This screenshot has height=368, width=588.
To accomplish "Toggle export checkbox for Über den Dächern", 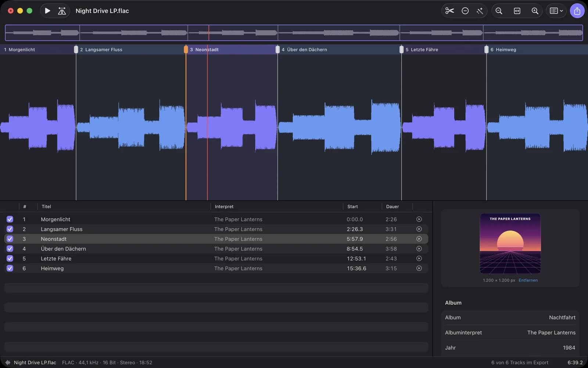I will pyautogui.click(x=10, y=249).
